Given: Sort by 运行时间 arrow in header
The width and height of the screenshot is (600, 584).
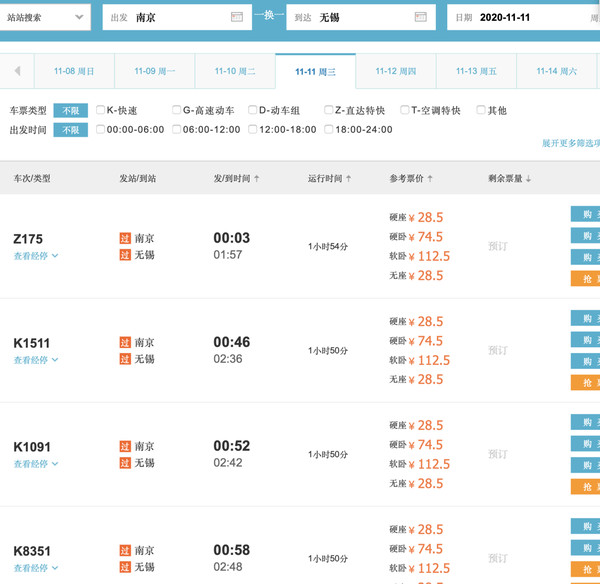Looking at the screenshot, I should coord(348,178).
